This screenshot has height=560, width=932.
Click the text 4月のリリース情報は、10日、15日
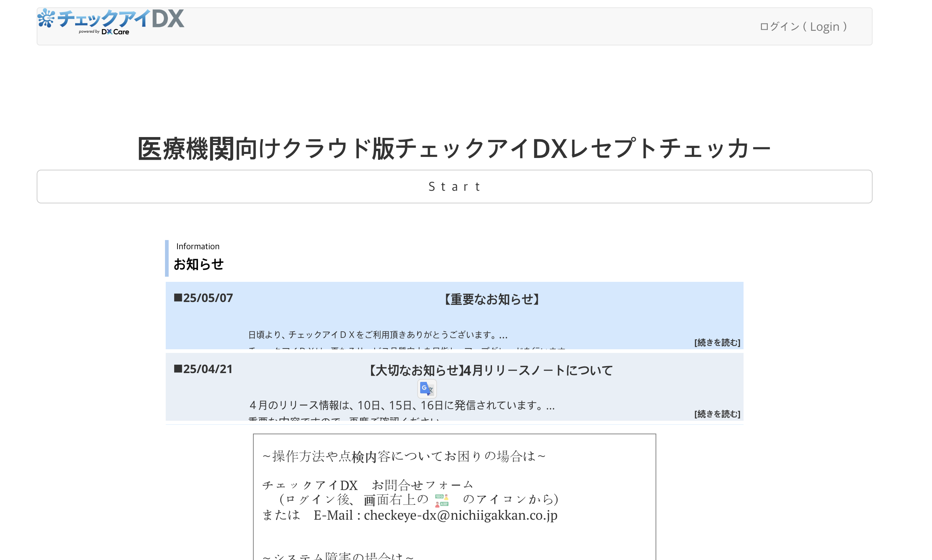coord(401,405)
